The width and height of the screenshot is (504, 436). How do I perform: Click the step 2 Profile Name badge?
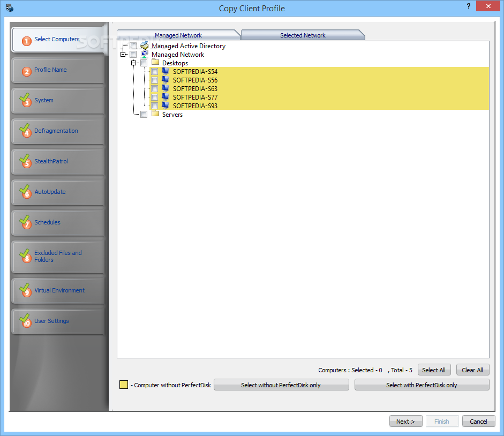tap(27, 71)
